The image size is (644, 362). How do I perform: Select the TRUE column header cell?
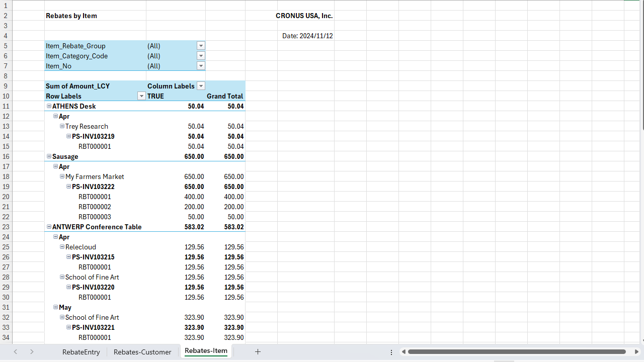(x=176, y=96)
